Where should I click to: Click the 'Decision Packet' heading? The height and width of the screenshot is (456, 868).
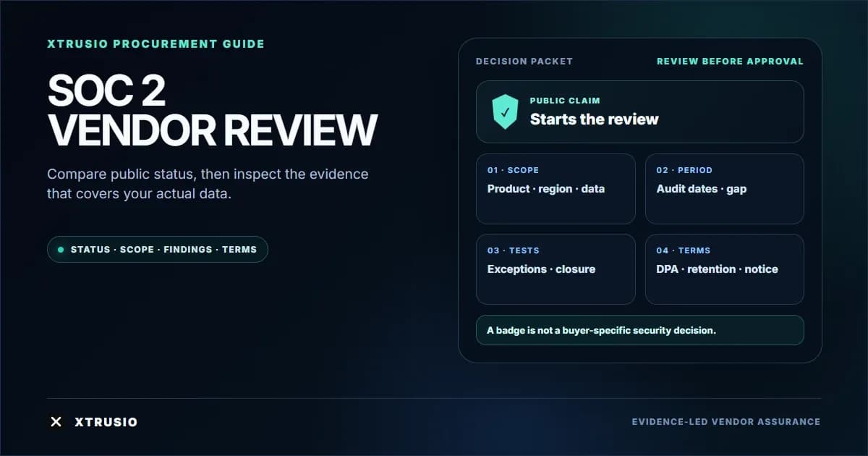pyautogui.click(x=524, y=62)
